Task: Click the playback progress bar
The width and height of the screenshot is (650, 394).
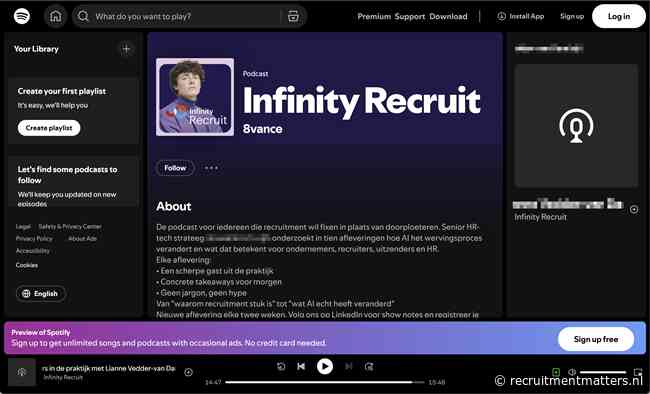Action: pos(325,382)
